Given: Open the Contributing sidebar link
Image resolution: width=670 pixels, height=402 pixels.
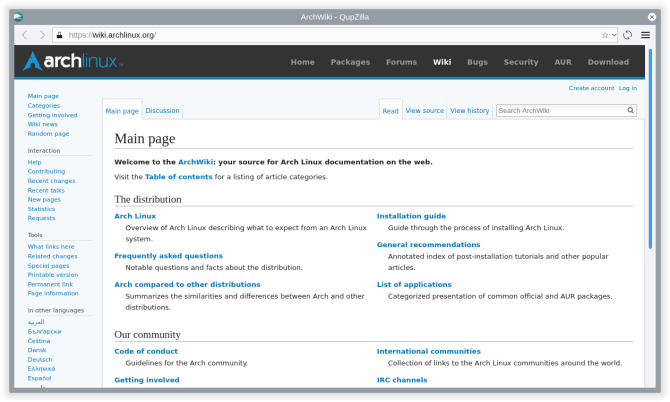Looking at the screenshot, I should click(46, 171).
